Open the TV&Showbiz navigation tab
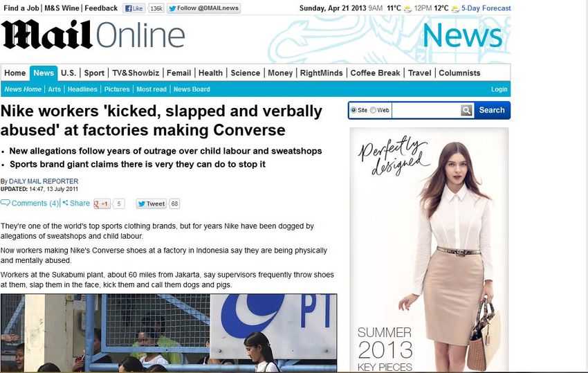This screenshot has height=373, width=588. point(136,73)
